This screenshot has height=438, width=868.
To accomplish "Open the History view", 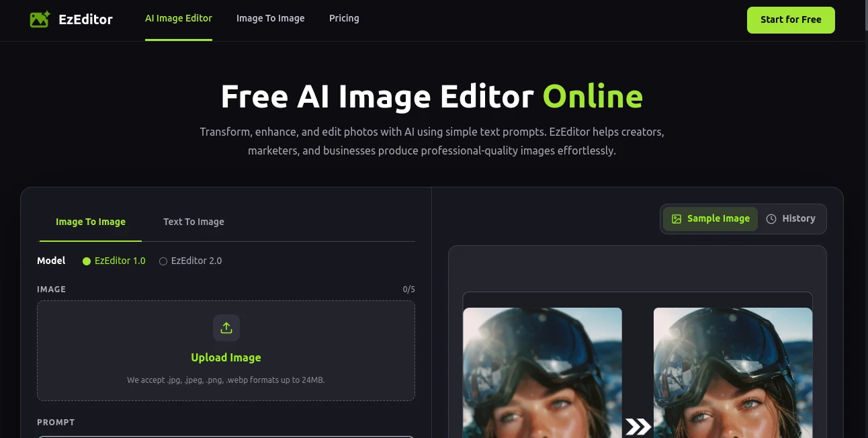I will [x=791, y=219].
